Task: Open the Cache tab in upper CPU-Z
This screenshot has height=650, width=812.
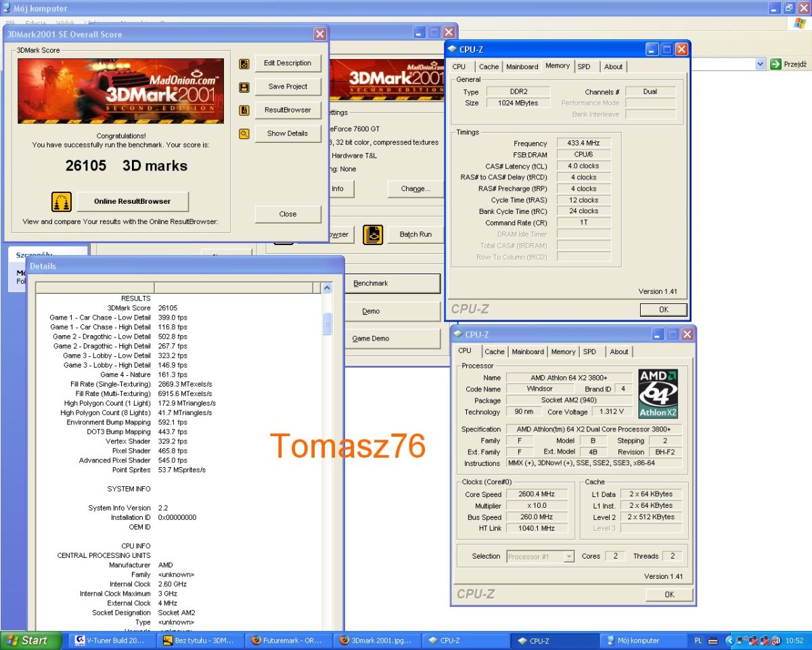Action: pyautogui.click(x=489, y=66)
